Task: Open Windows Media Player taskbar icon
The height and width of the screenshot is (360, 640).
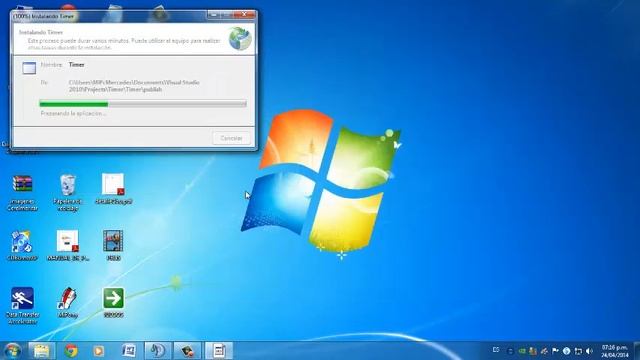Action: pyautogui.click(x=98, y=351)
